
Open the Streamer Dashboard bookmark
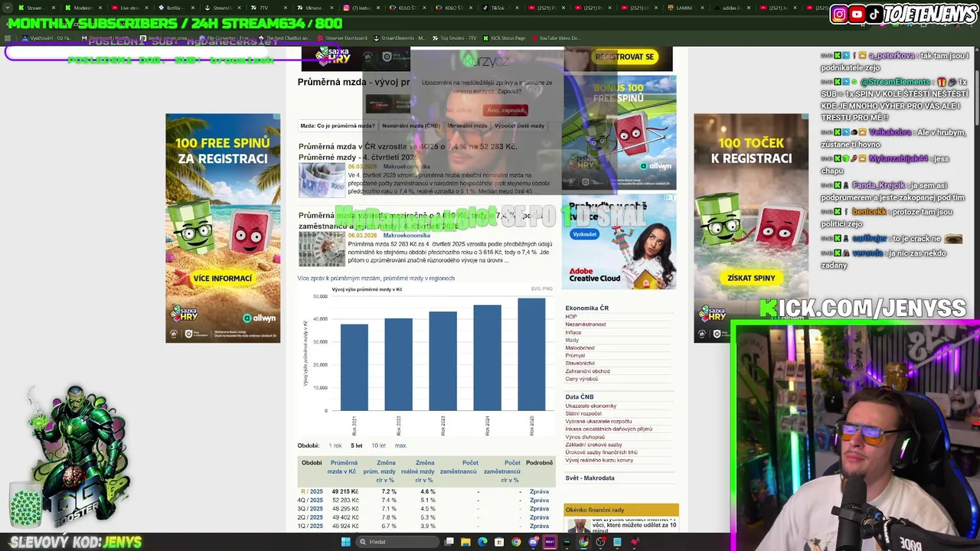pyautogui.click(x=341, y=38)
